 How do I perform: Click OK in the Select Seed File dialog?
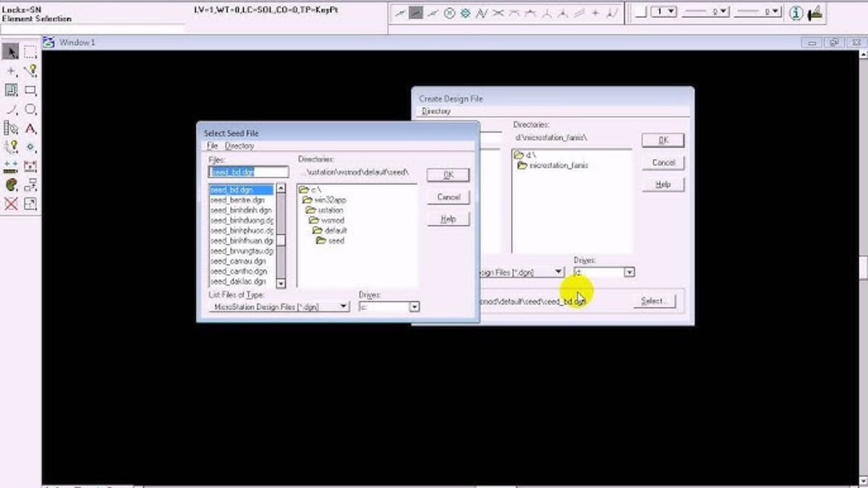pyautogui.click(x=448, y=174)
